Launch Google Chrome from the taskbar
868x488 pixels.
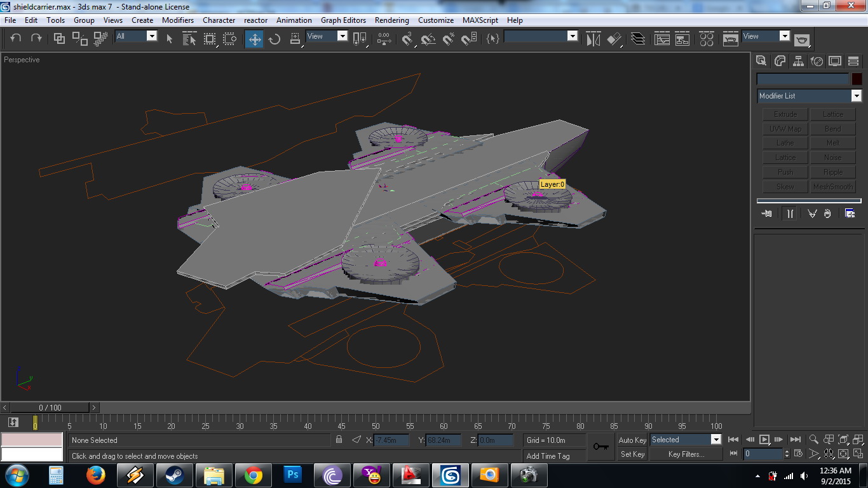coord(254,475)
